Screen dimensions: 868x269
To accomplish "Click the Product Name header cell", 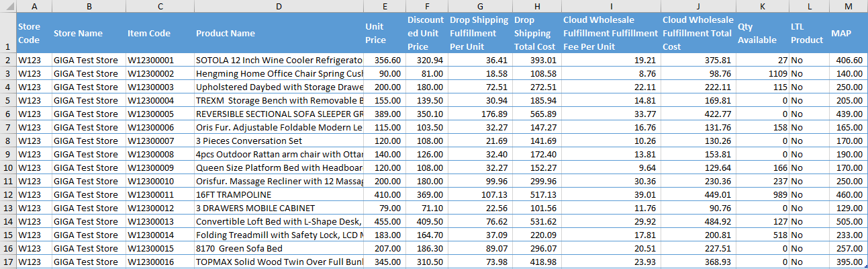I will pyautogui.click(x=279, y=33).
